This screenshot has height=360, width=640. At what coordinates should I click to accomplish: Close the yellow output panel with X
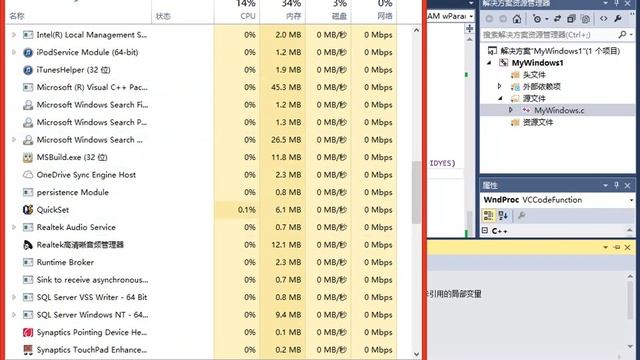pyautogui.click(x=627, y=247)
